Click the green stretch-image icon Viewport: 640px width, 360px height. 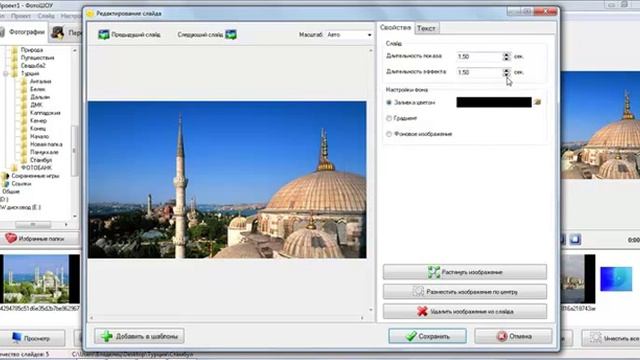[434, 272]
